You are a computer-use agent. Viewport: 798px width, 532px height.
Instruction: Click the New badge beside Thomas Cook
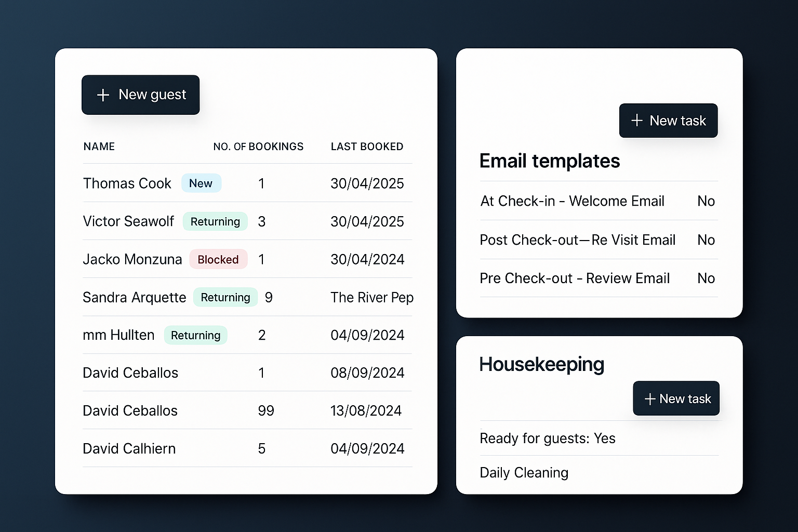tap(201, 183)
